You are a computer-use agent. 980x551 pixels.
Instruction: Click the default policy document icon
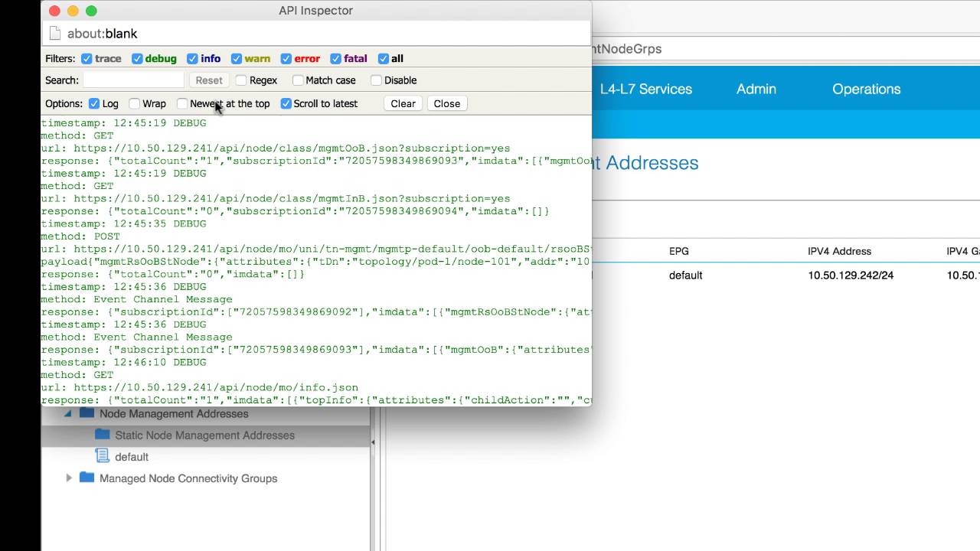(x=102, y=456)
